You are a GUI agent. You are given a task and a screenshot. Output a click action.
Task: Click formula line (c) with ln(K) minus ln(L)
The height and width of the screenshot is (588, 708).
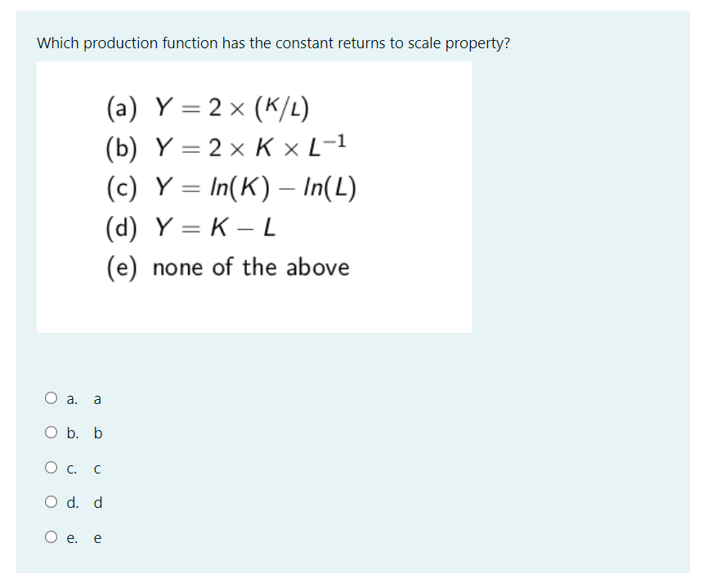[231, 187]
